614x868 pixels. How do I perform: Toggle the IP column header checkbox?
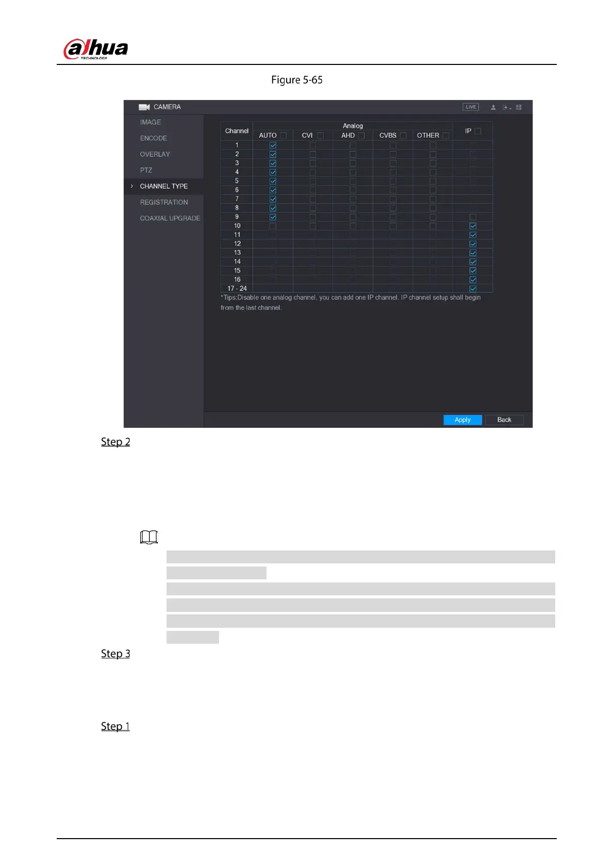pos(477,131)
